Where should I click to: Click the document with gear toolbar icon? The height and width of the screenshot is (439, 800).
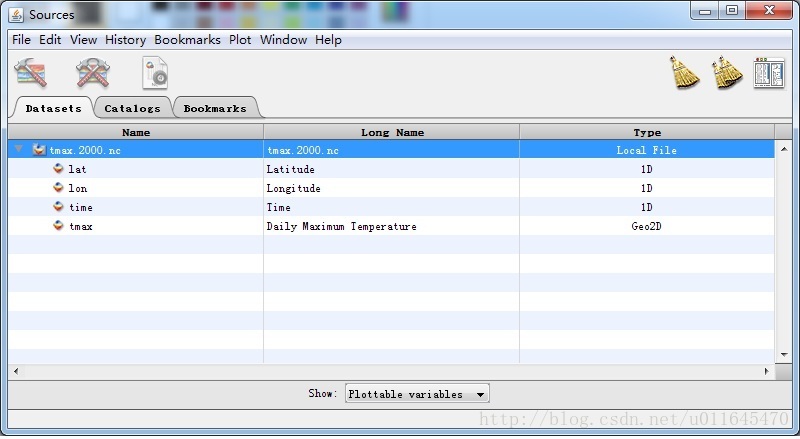pos(155,73)
